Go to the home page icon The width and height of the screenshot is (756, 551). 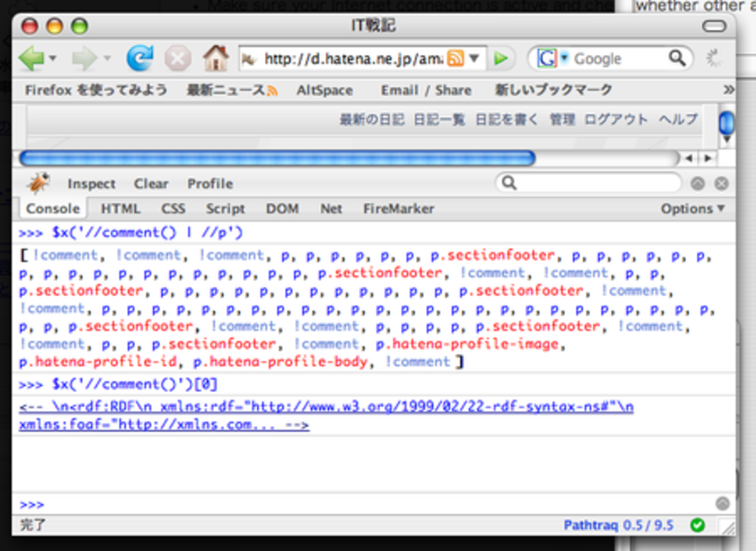(216, 58)
